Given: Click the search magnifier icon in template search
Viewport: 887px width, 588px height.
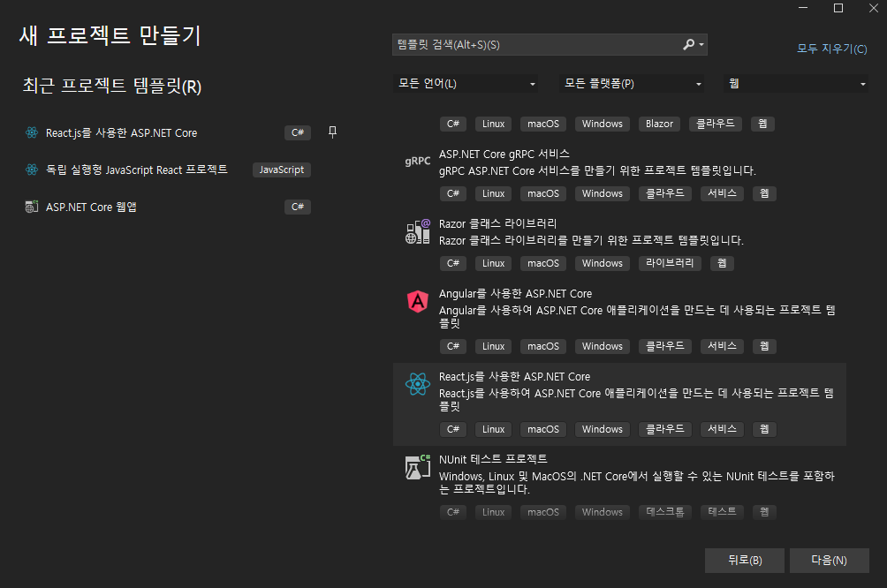Looking at the screenshot, I should point(688,45).
